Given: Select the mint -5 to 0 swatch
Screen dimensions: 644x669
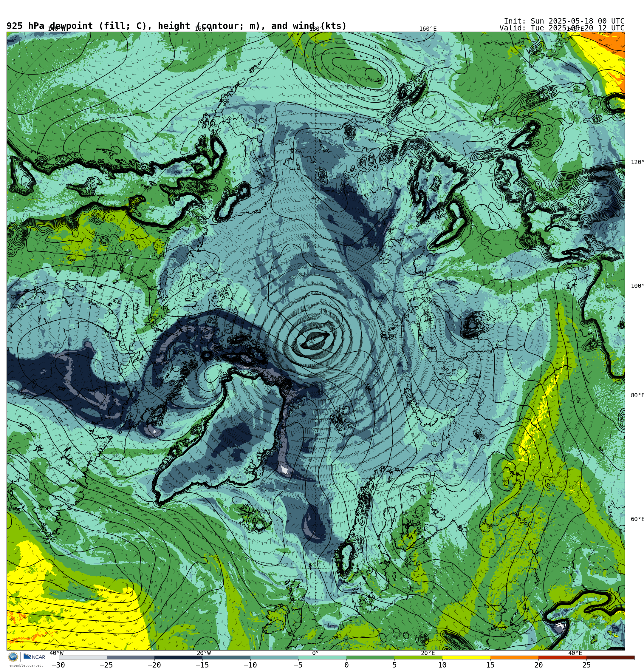Looking at the screenshot, I should 323,657.
